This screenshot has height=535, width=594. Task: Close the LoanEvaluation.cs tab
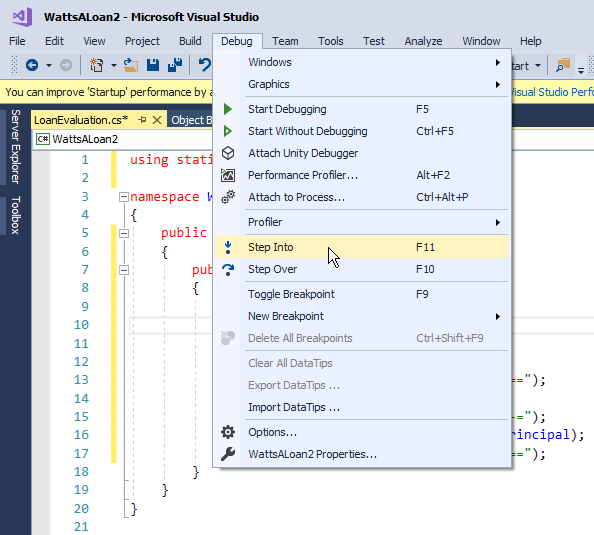(x=157, y=120)
